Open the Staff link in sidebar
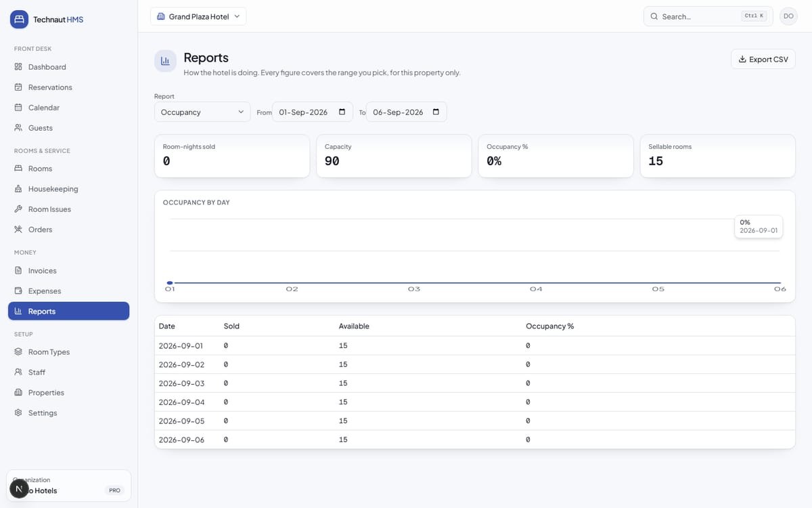This screenshot has height=508, width=812. click(68, 373)
